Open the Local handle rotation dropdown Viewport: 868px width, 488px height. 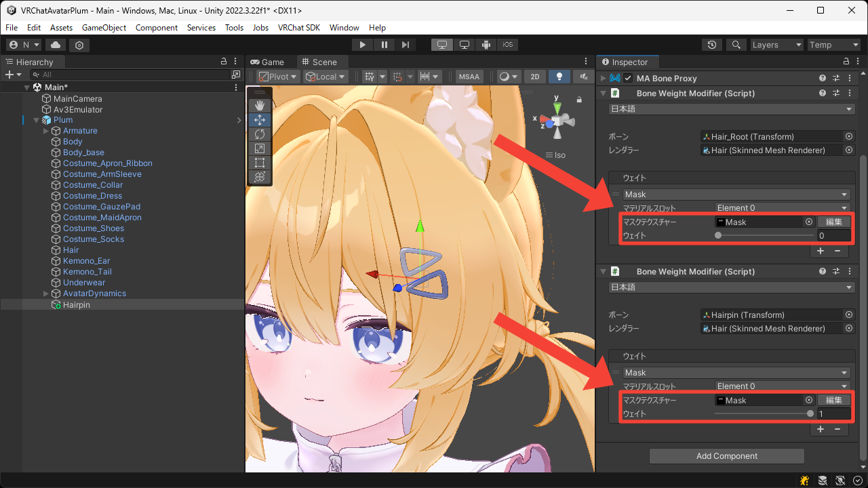pos(325,77)
